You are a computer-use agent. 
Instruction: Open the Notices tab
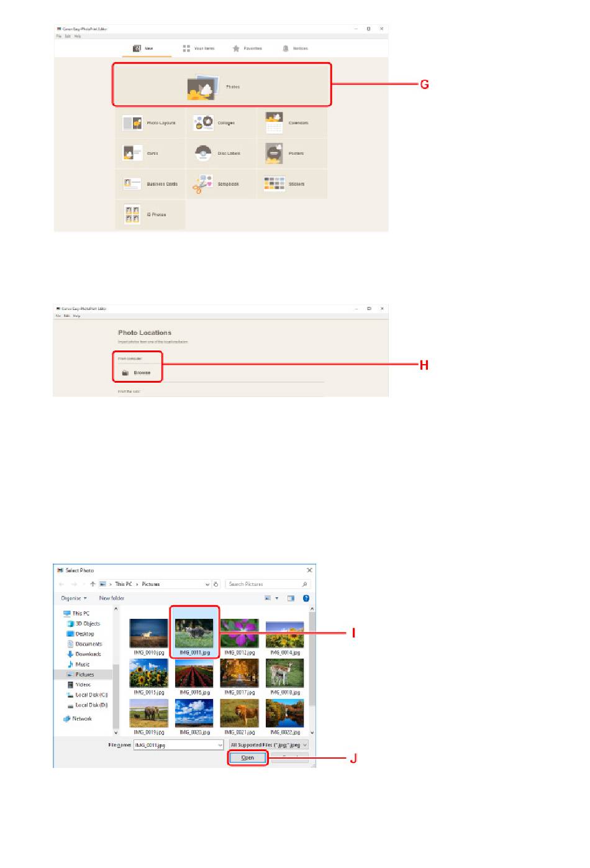click(296, 48)
